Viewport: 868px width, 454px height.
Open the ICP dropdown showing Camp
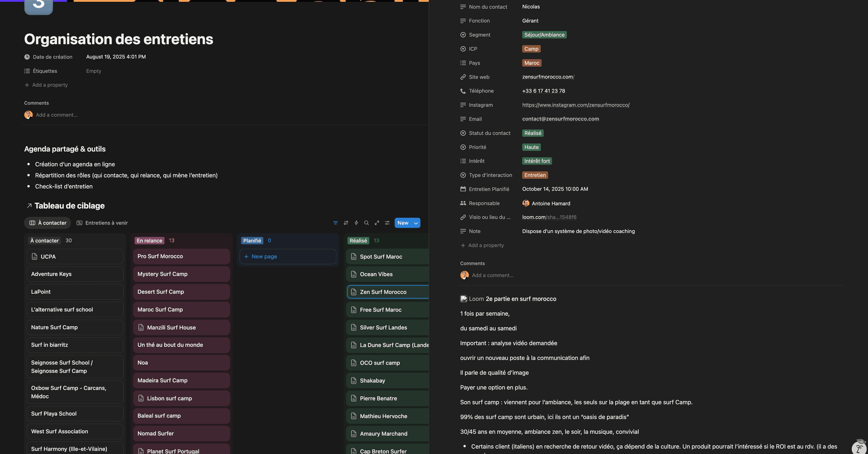(x=531, y=49)
